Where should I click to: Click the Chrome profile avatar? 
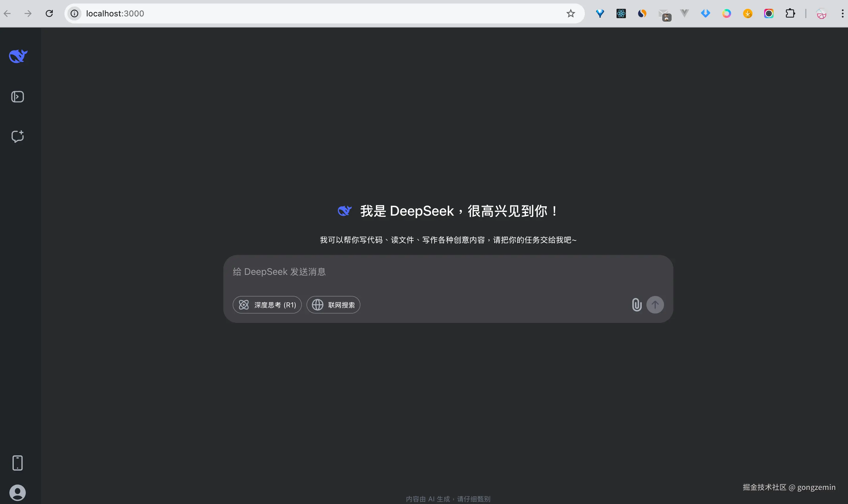(x=821, y=13)
